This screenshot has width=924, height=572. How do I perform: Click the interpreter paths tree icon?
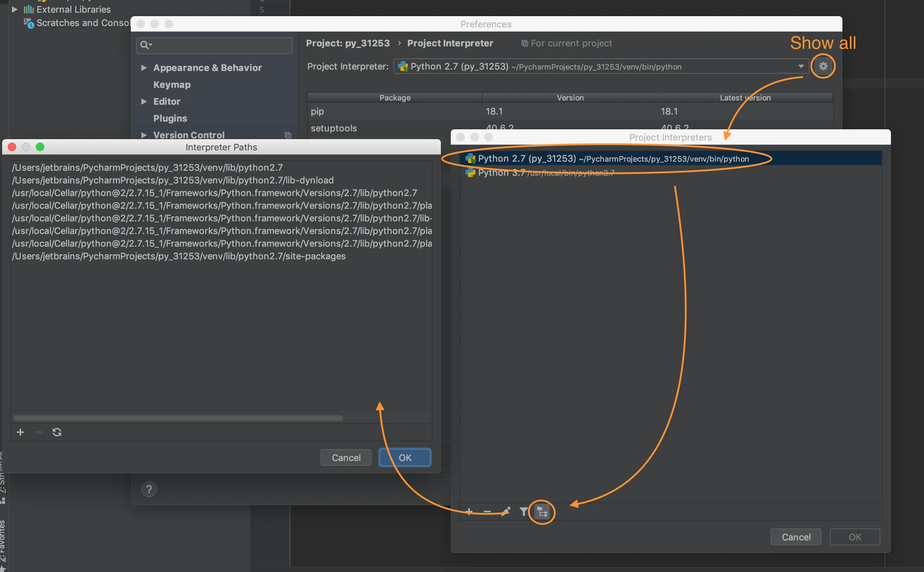tap(542, 512)
